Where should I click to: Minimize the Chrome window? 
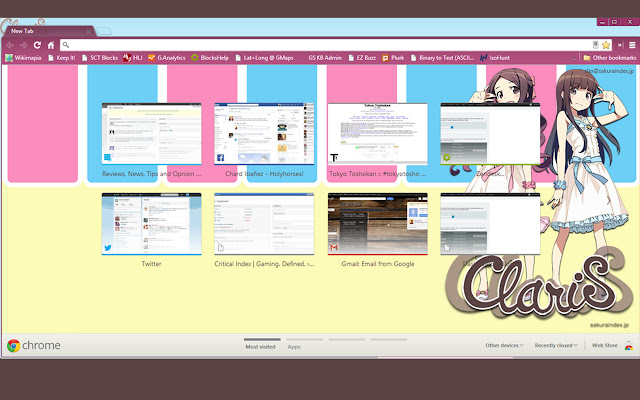coord(602,22)
